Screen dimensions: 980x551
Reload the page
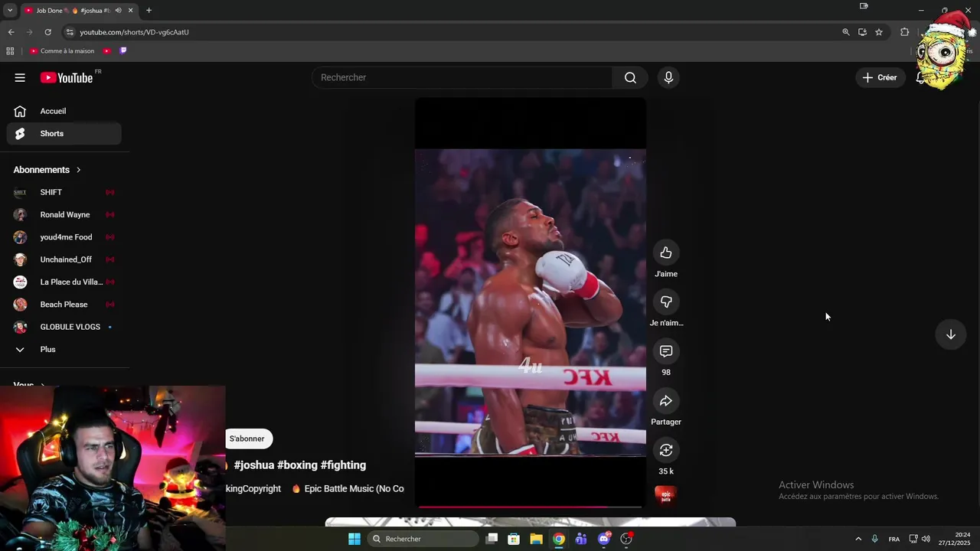coord(47,32)
